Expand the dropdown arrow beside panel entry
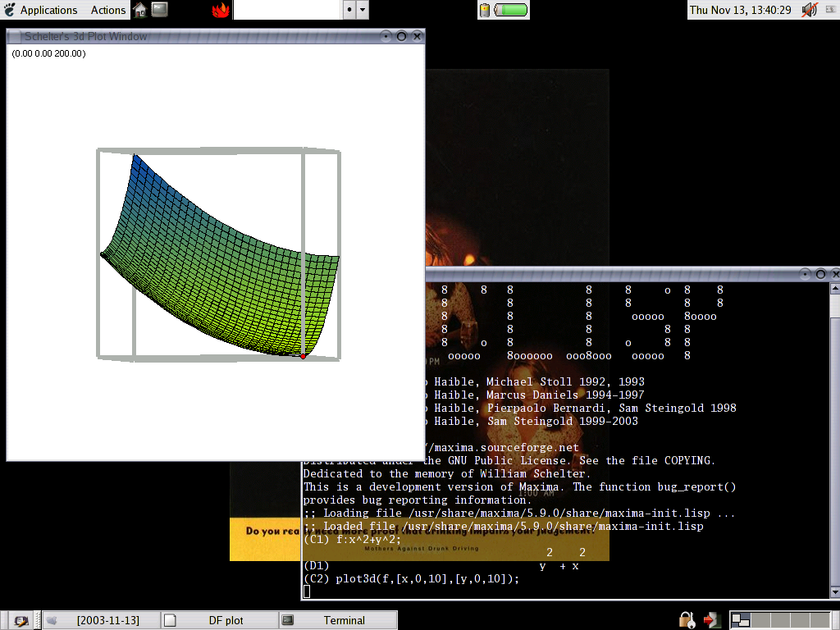The width and height of the screenshot is (840, 630). tap(363, 10)
